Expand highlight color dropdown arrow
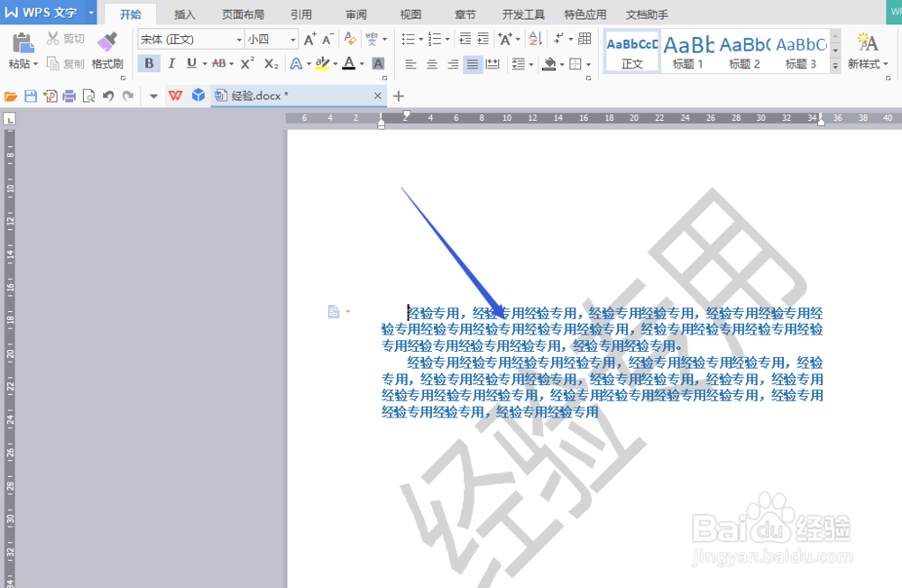Image resolution: width=902 pixels, height=588 pixels. [x=336, y=64]
